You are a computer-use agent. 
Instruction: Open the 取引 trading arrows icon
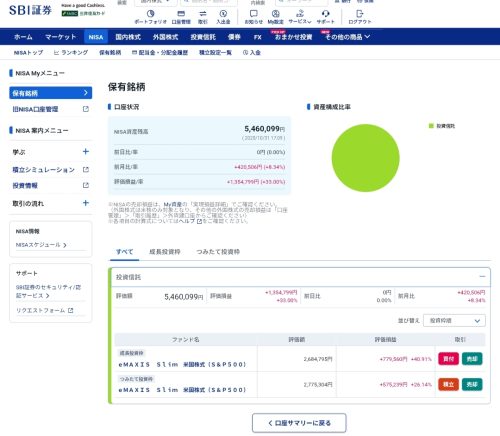coord(203,14)
